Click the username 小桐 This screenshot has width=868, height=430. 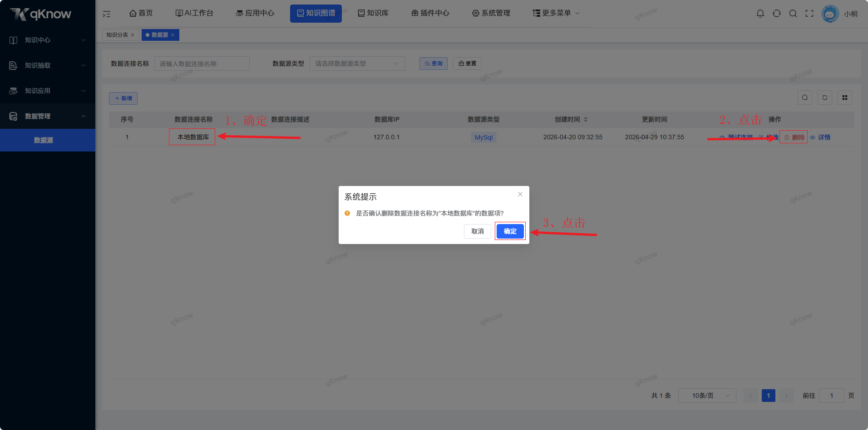[x=851, y=14]
